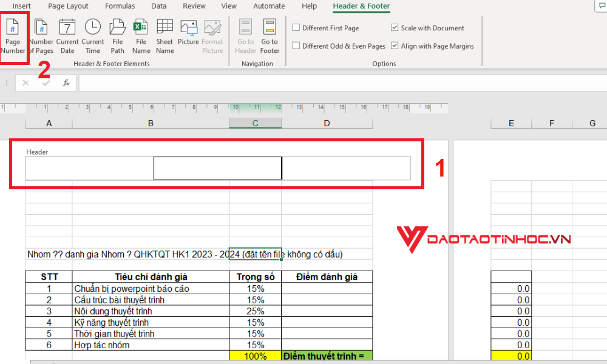Viewport: 607px width, 364px height.
Task: Click the formula bar enter checkmark
Action: click(46, 83)
